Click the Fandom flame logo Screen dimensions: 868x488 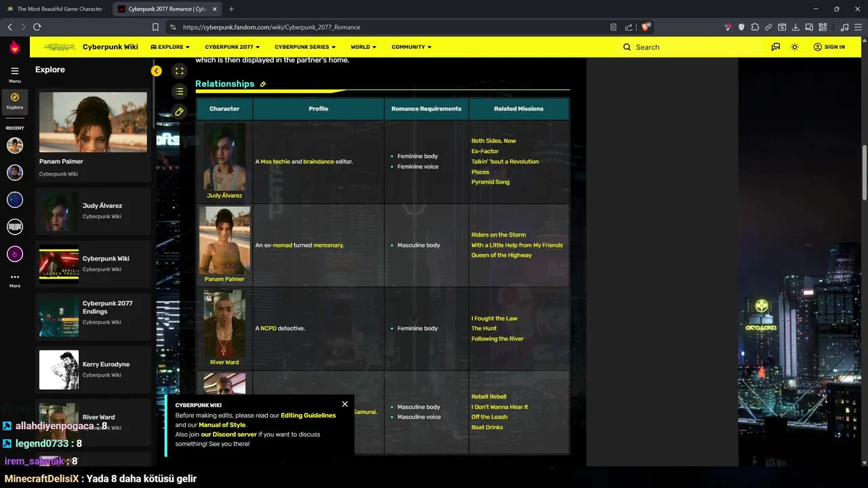click(x=15, y=47)
